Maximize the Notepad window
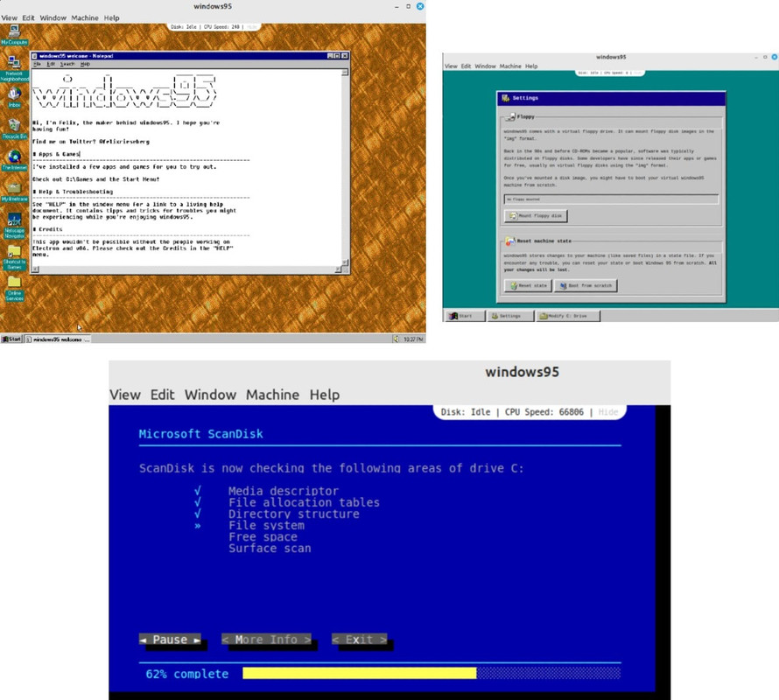Screen dimensions: 779x700 [x=337, y=56]
